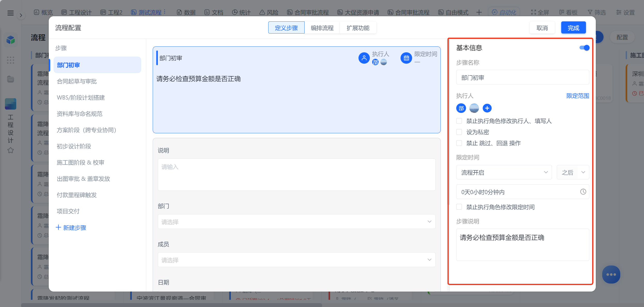Screen dimensions: 644x307
Task: Click the 说明 text area
Action: (x=297, y=175)
